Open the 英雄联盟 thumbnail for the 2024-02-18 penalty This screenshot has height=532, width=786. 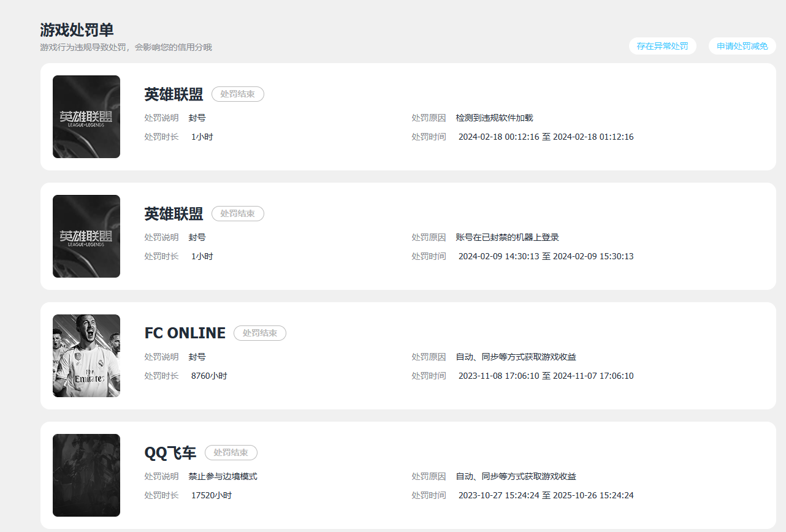click(86, 116)
